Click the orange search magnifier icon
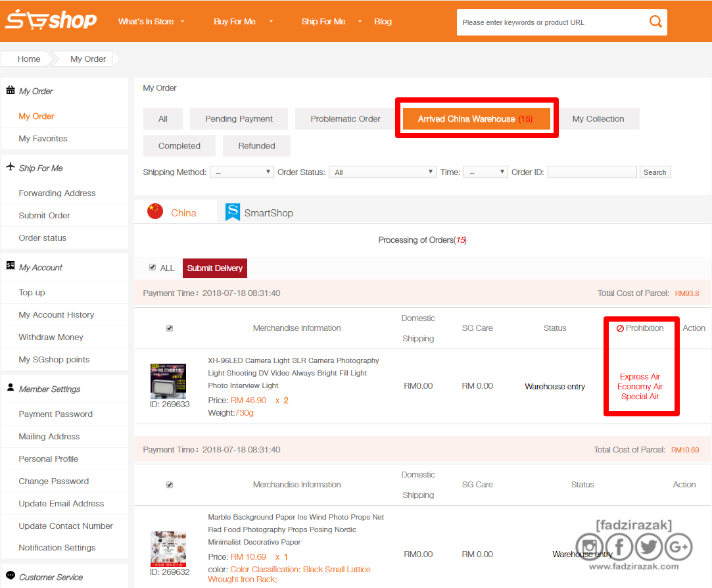This screenshot has height=588, width=712. click(x=655, y=21)
